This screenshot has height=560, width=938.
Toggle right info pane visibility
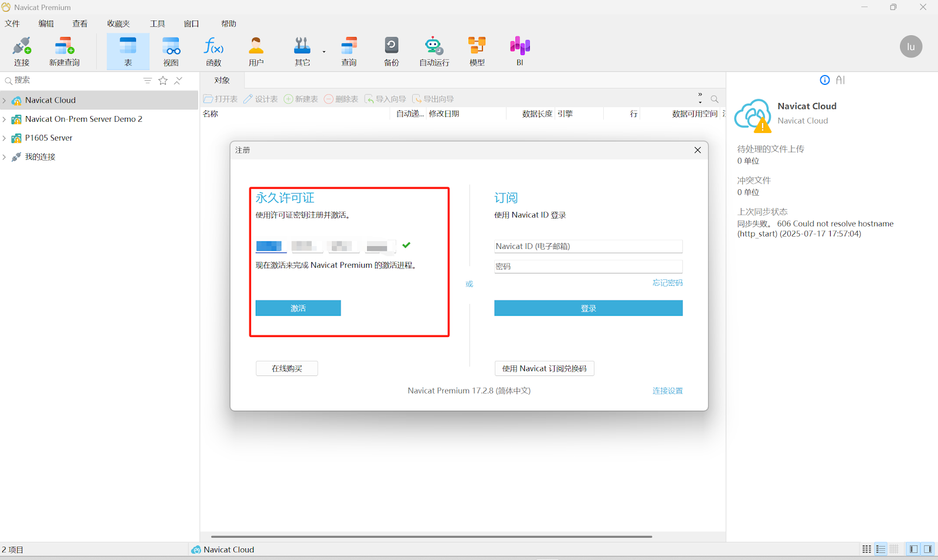(928, 549)
